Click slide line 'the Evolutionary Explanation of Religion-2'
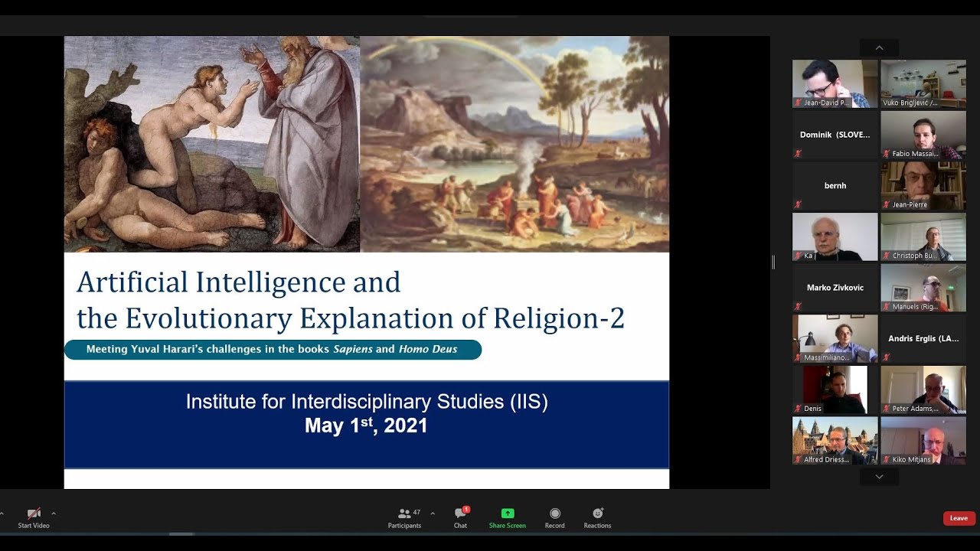 (x=351, y=318)
